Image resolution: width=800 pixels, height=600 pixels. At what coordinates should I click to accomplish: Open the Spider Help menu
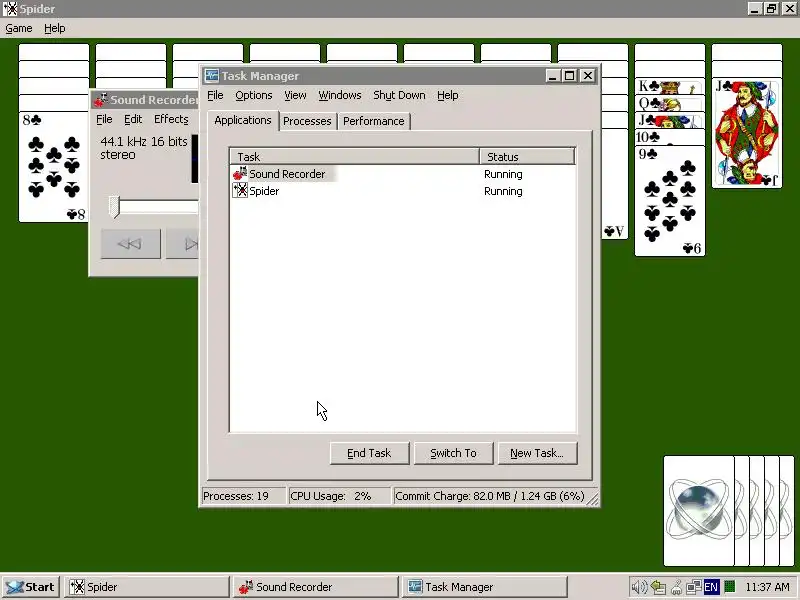pyautogui.click(x=55, y=29)
